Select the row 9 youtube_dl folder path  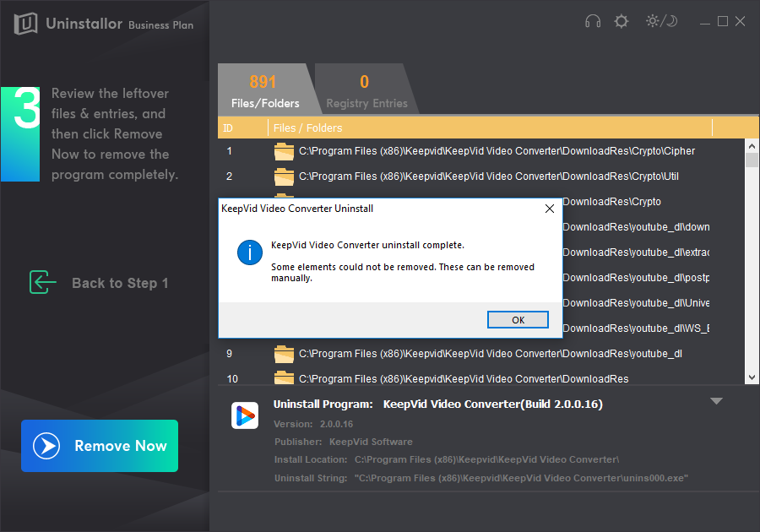click(491, 354)
